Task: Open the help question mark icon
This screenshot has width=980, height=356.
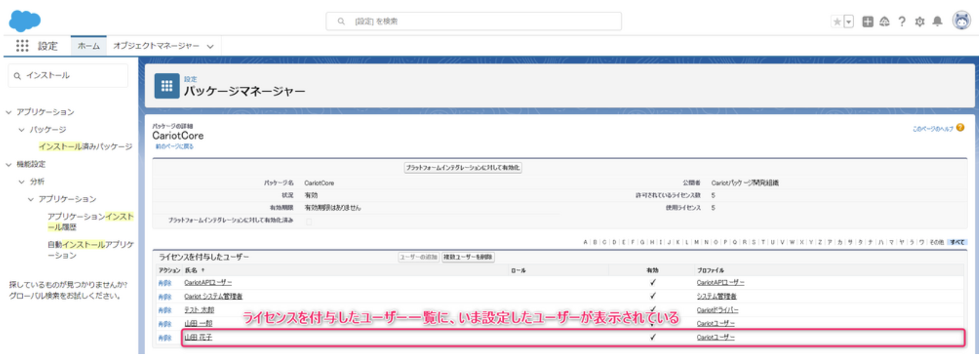Action: point(902,22)
